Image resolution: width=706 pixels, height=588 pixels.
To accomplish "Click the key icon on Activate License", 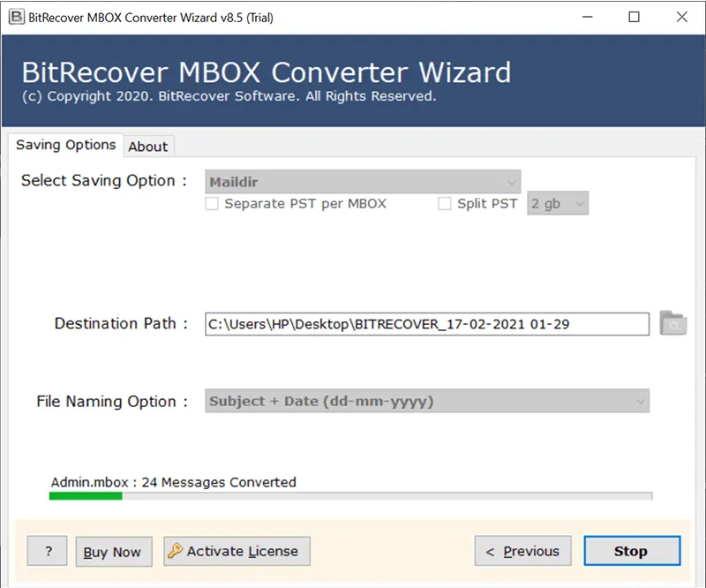I will [175, 551].
